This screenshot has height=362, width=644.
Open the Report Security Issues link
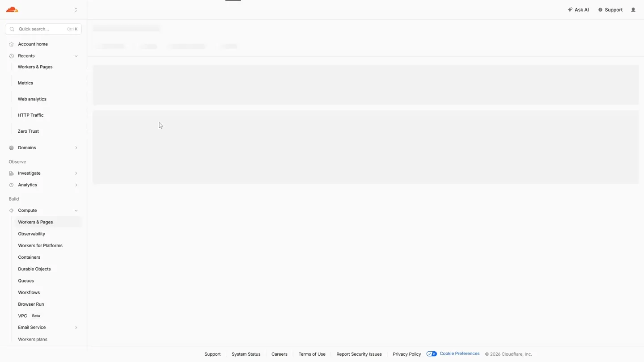click(x=359, y=354)
